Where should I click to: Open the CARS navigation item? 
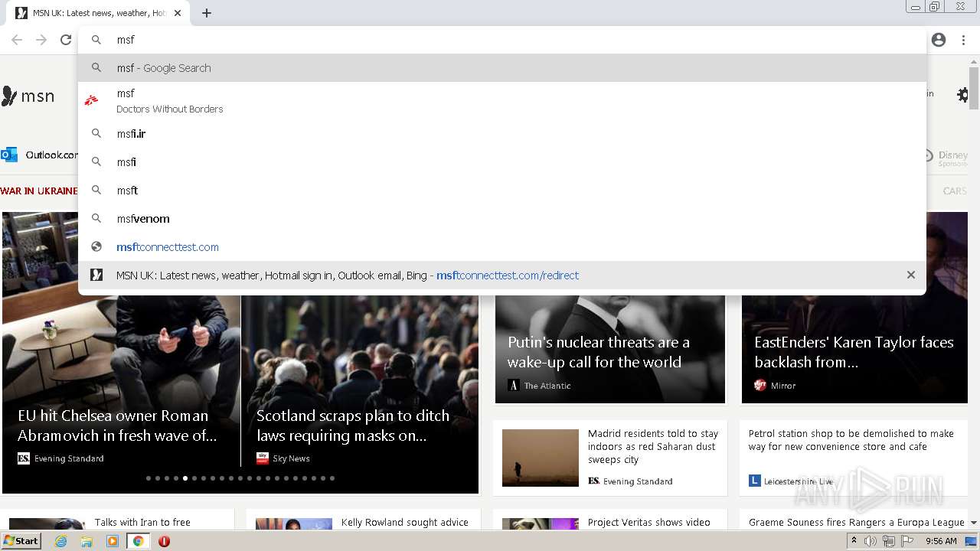coord(955,191)
